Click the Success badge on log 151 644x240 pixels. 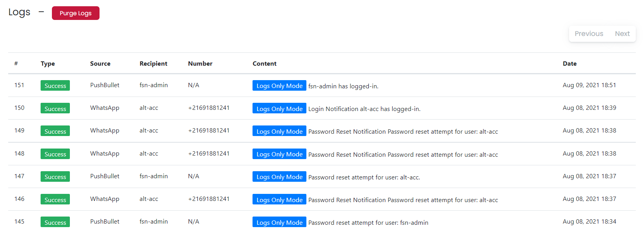(x=55, y=86)
